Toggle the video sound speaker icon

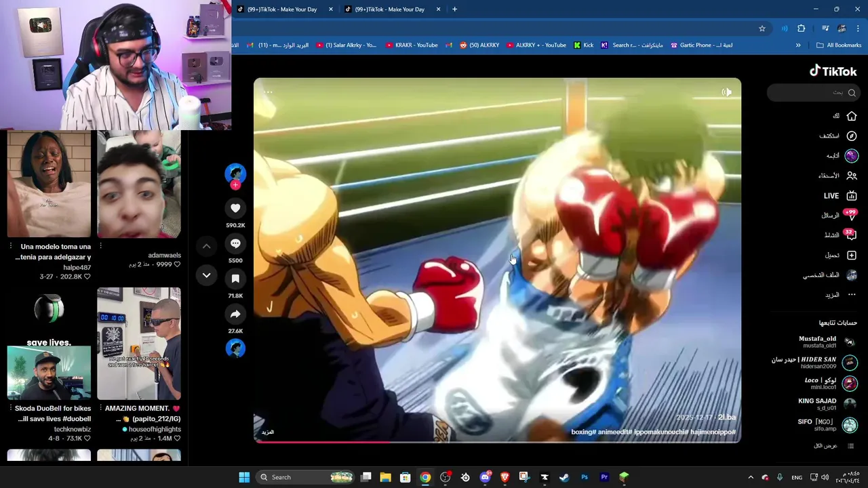point(726,92)
